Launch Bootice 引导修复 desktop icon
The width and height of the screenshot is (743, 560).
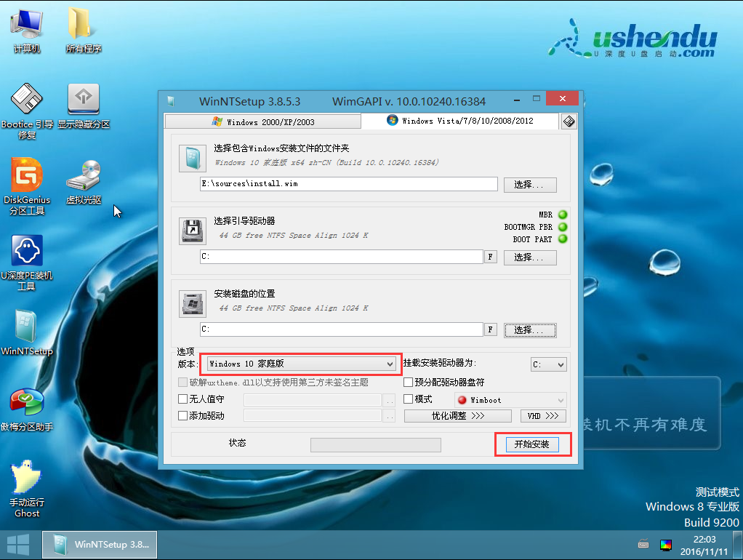pos(26,111)
